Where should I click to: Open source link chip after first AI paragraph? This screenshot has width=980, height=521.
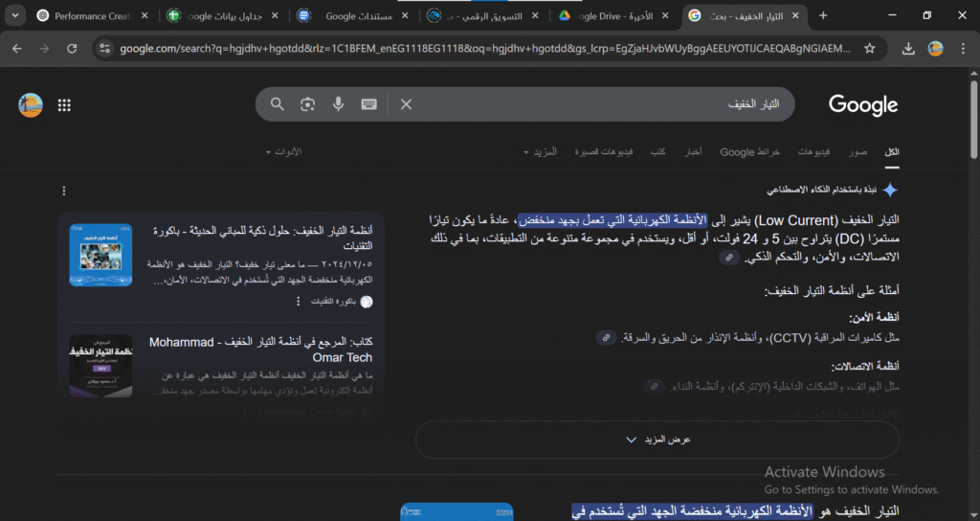coord(729,257)
